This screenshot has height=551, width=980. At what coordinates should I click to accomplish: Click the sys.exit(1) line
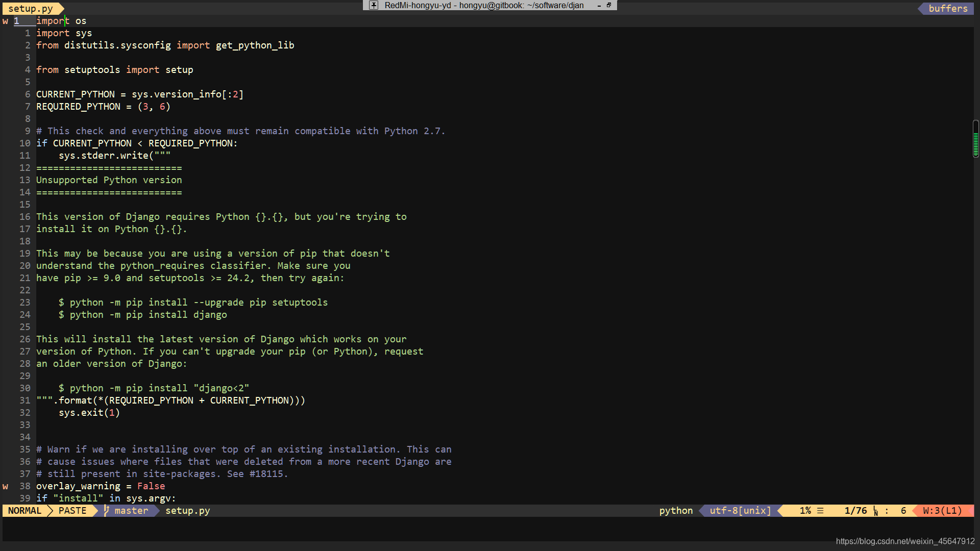point(89,413)
